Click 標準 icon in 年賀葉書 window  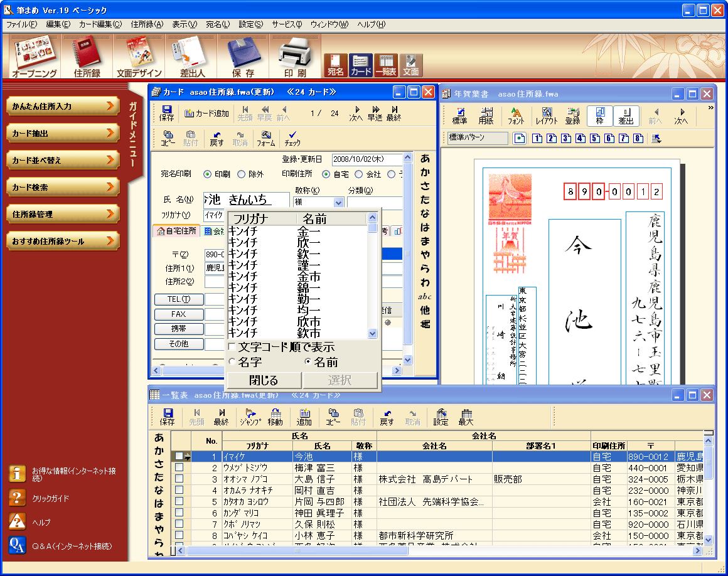[459, 116]
